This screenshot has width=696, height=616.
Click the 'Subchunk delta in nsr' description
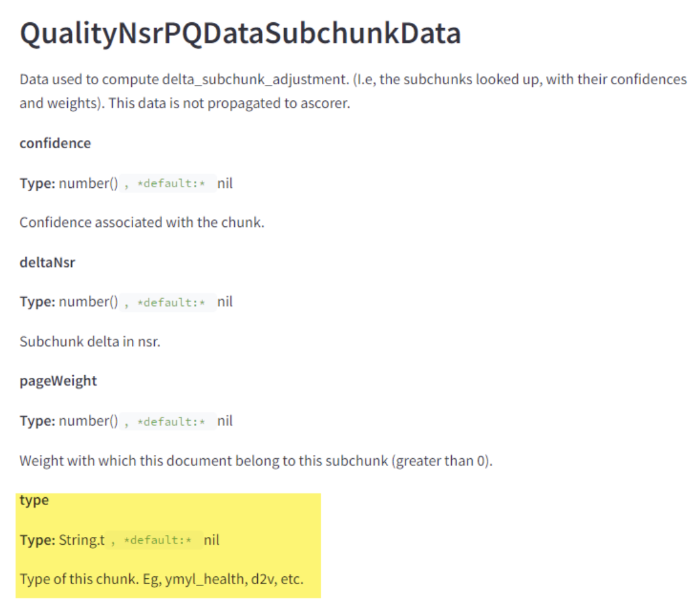[x=89, y=341]
